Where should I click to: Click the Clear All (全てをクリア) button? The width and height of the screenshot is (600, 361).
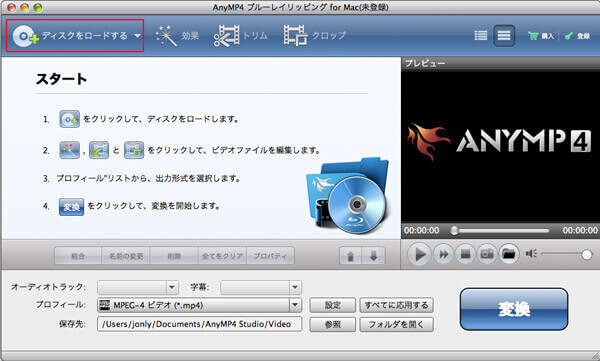[x=222, y=256]
